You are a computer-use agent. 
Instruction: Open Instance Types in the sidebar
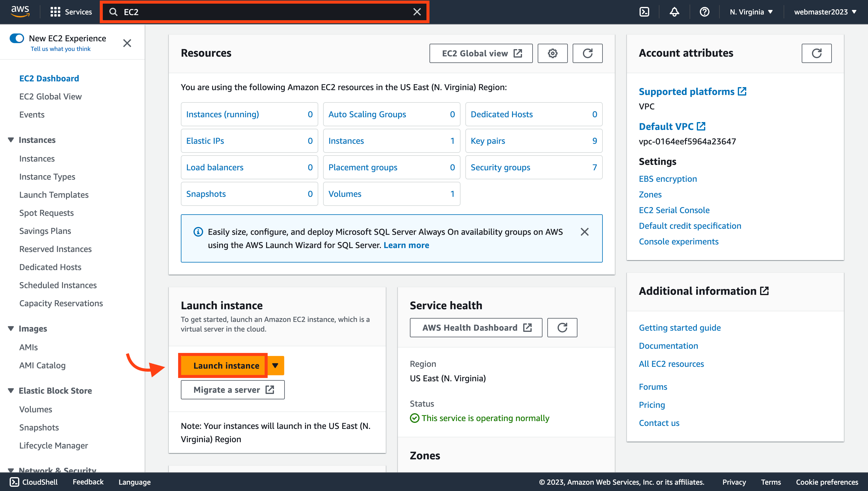pos(47,177)
